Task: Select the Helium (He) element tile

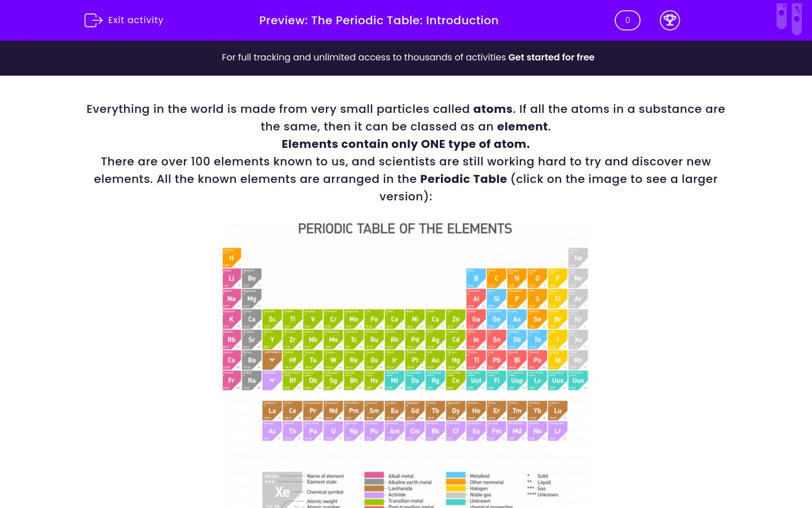Action: pos(578,258)
